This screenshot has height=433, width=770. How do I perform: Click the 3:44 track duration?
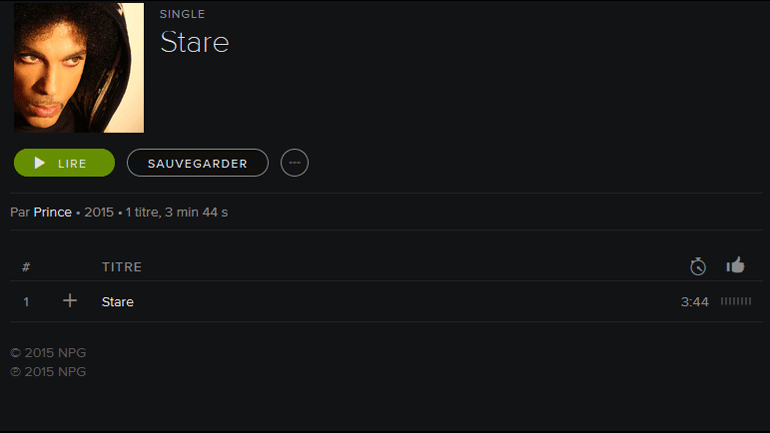(x=694, y=301)
